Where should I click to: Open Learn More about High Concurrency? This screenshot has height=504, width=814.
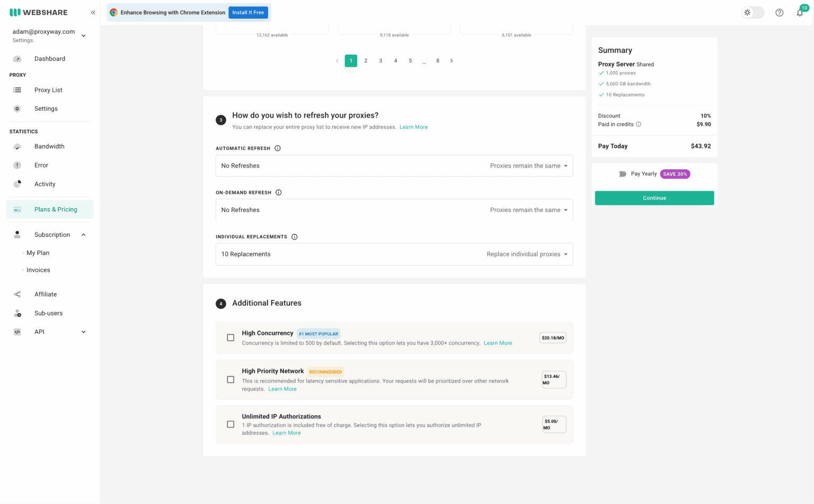497,343
